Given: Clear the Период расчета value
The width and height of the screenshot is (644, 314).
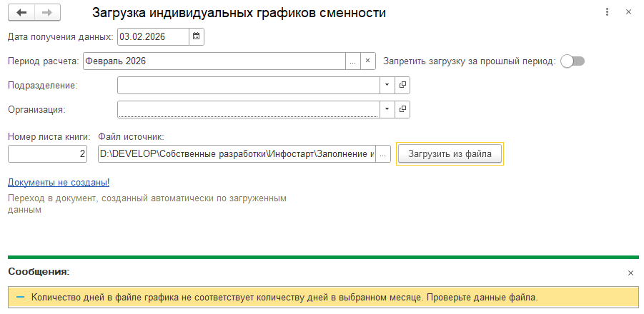Looking at the screenshot, I should tap(368, 61).
